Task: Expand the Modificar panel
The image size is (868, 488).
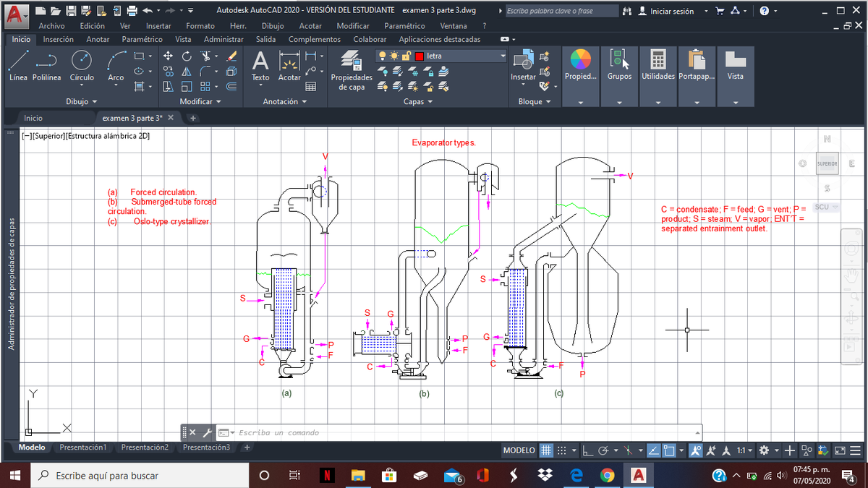Action: [201, 102]
